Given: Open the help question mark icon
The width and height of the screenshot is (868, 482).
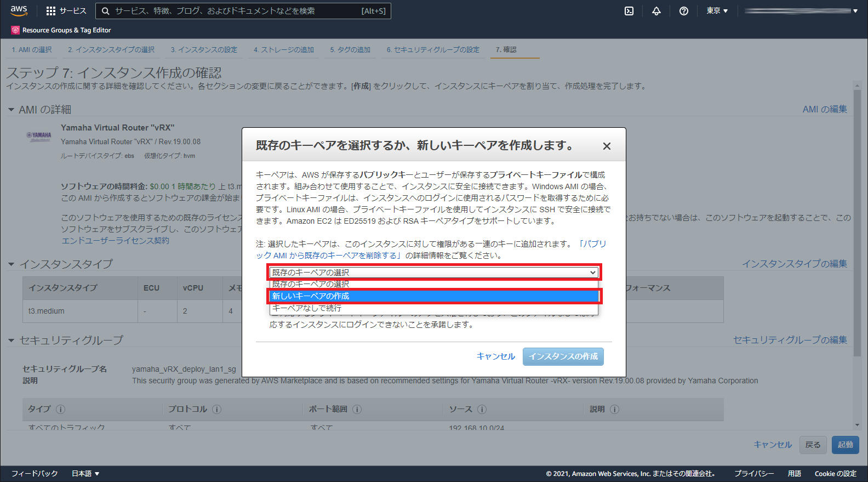Looking at the screenshot, I should point(683,11).
